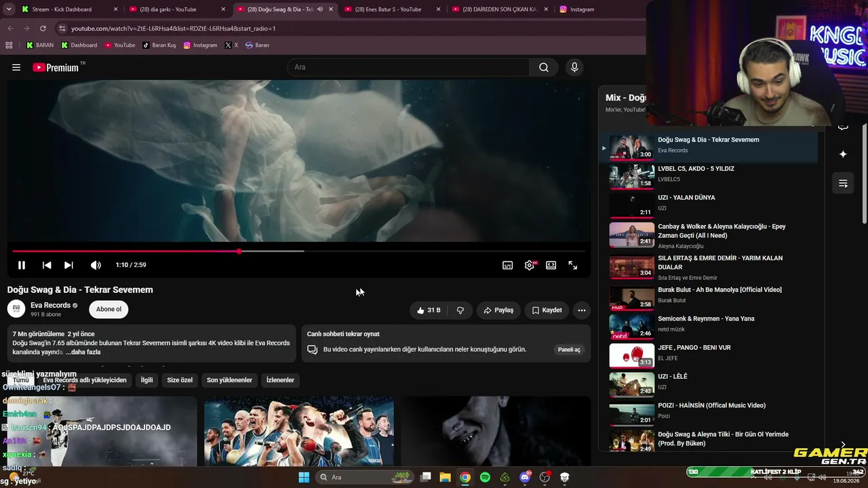868x488 pixels.
Task: Switch to the dia şarkı - YouTube tab
Action: (176, 9)
